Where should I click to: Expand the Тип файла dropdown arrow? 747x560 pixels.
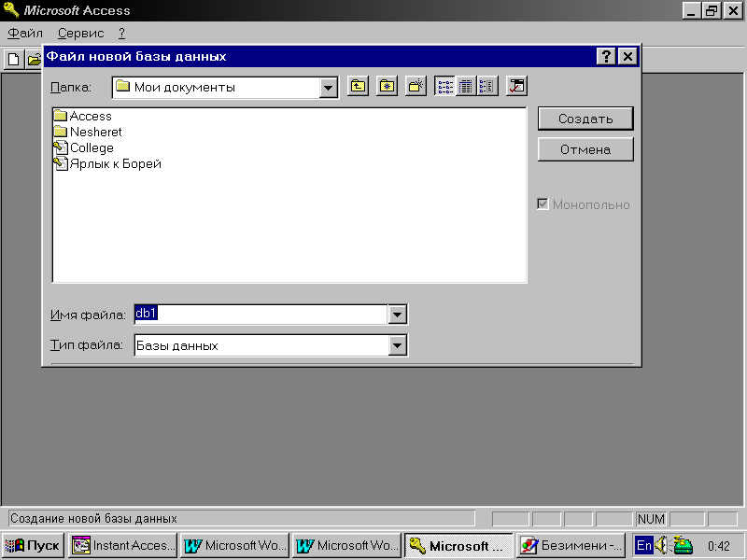[x=398, y=345]
